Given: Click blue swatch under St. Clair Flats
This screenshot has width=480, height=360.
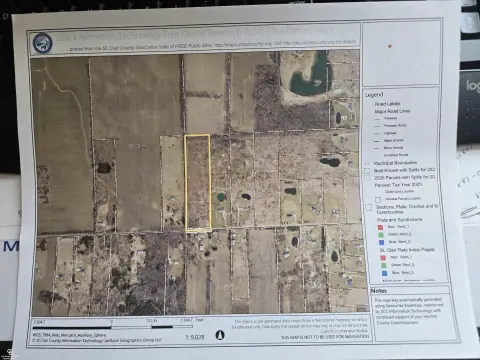Looking at the screenshot, I should coord(385,273).
